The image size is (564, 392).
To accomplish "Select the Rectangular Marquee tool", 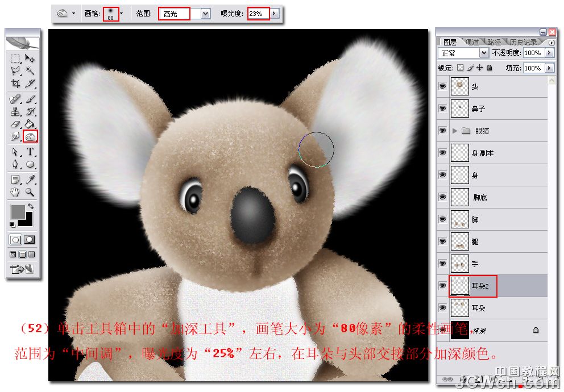I will click(15, 59).
